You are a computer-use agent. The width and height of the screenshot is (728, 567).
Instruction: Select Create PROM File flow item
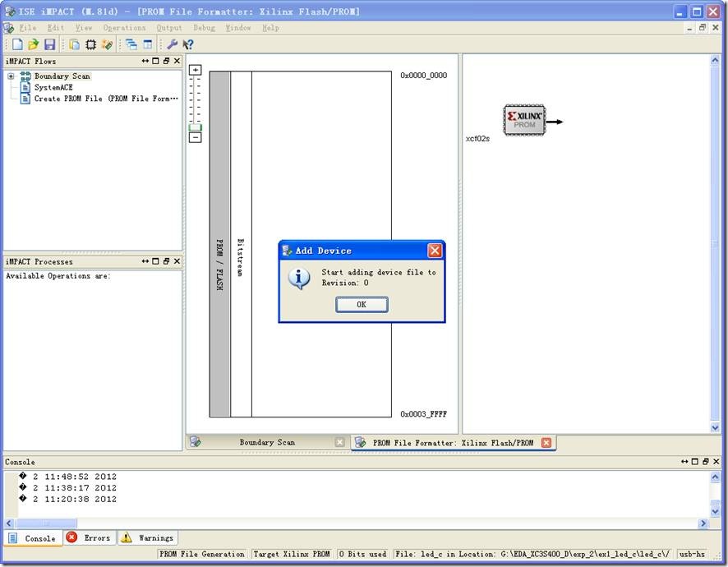pyautogui.click(x=105, y=99)
